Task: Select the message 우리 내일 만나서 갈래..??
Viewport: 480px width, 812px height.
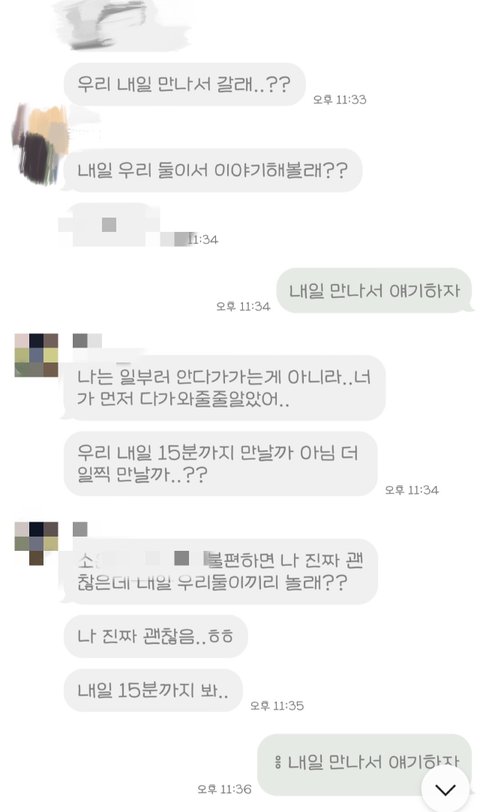Action: (184, 84)
